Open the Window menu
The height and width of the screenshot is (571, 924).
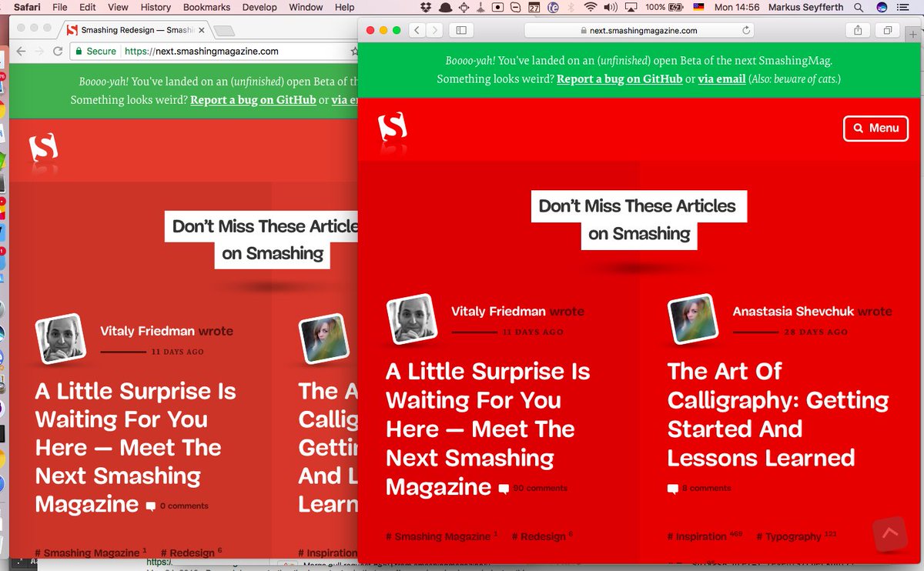(306, 7)
